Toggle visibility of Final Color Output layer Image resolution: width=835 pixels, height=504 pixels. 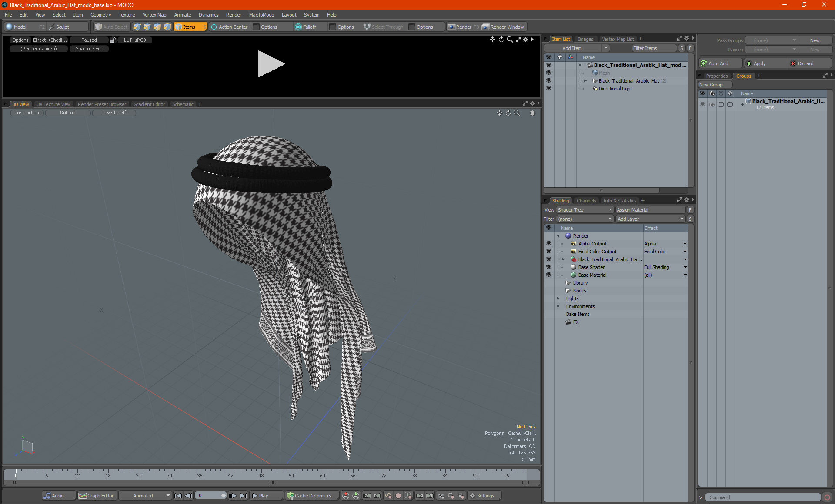coord(548,252)
